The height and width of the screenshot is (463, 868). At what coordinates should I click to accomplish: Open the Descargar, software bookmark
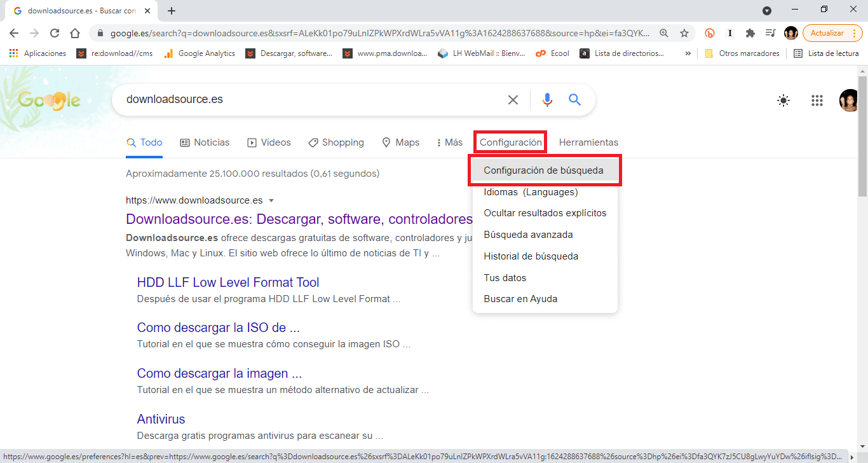point(289,53)
